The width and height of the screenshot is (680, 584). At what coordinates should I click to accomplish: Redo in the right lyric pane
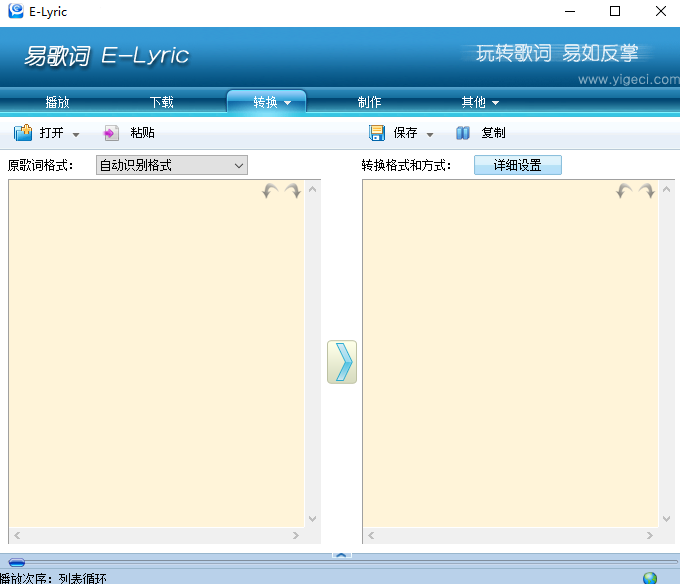pos(647,190)
